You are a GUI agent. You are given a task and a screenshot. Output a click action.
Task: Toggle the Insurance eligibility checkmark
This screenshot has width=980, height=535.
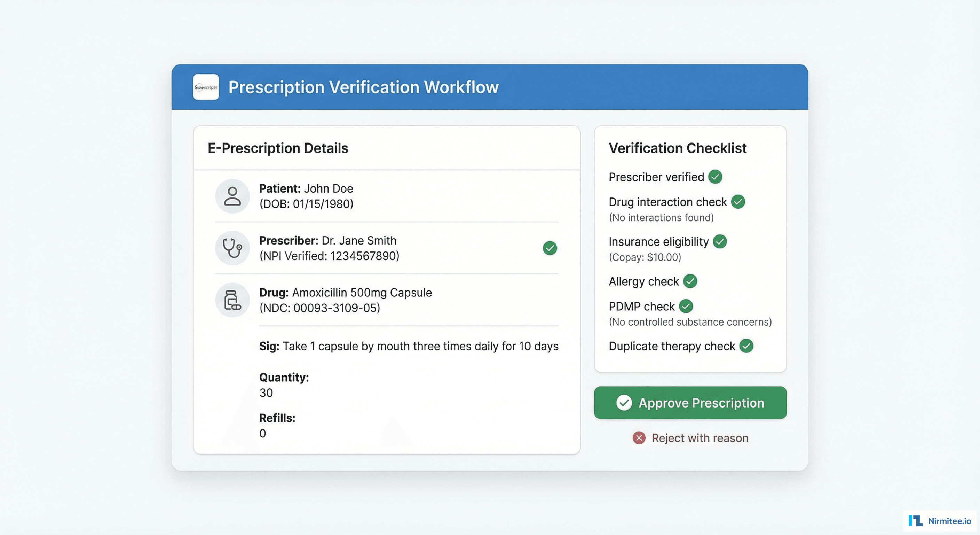(x=720, y=241)
